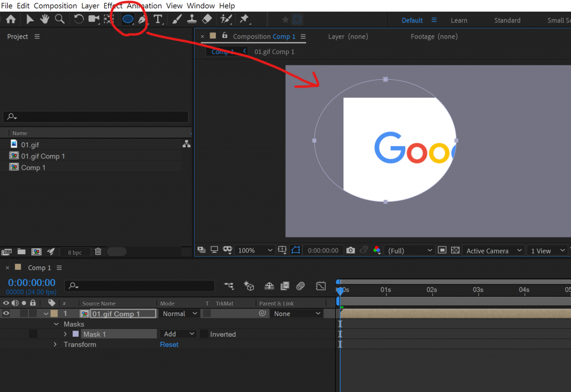Open the Help menu

(x=227, y=6)
